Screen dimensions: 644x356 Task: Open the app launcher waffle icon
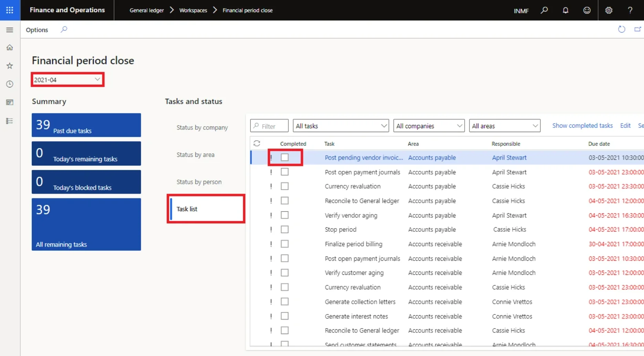(x=10, y=10)
